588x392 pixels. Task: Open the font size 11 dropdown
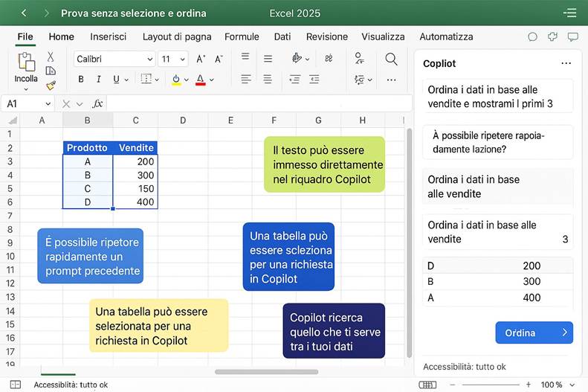tap(183, 60)
